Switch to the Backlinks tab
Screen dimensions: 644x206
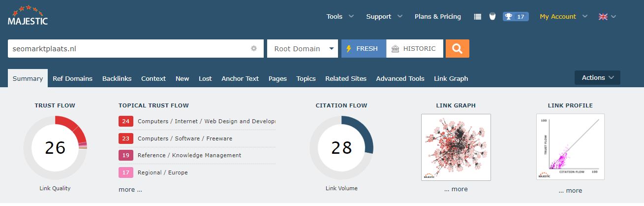pyautogui.click(x=117, y=78)
